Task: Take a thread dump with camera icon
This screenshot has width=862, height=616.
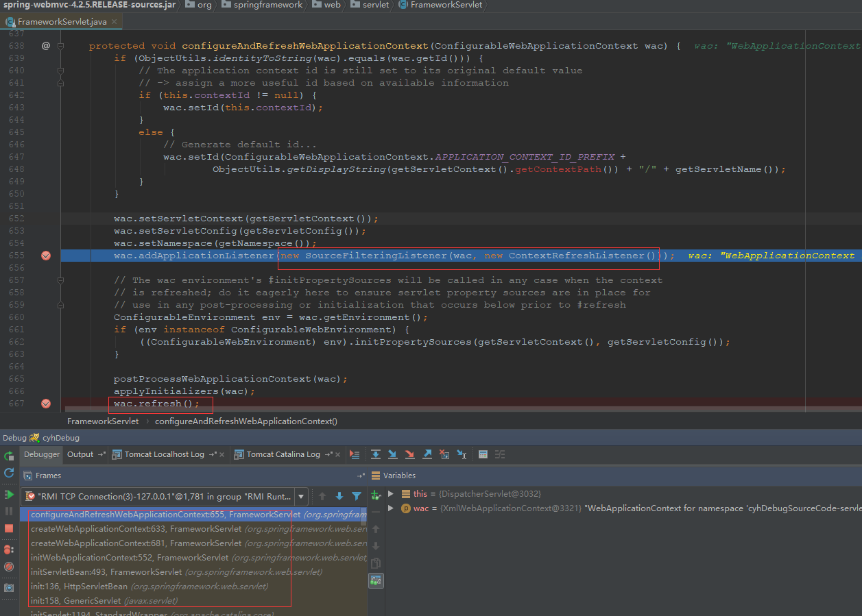Action: [x=9, y=588]
